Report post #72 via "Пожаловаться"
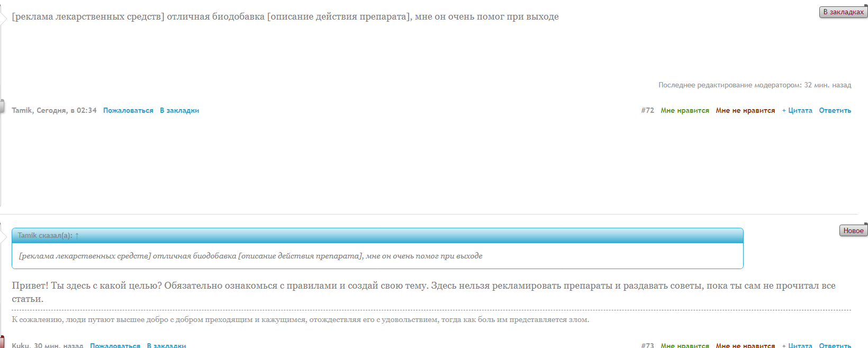868x348 pixels. pos(128,111)
